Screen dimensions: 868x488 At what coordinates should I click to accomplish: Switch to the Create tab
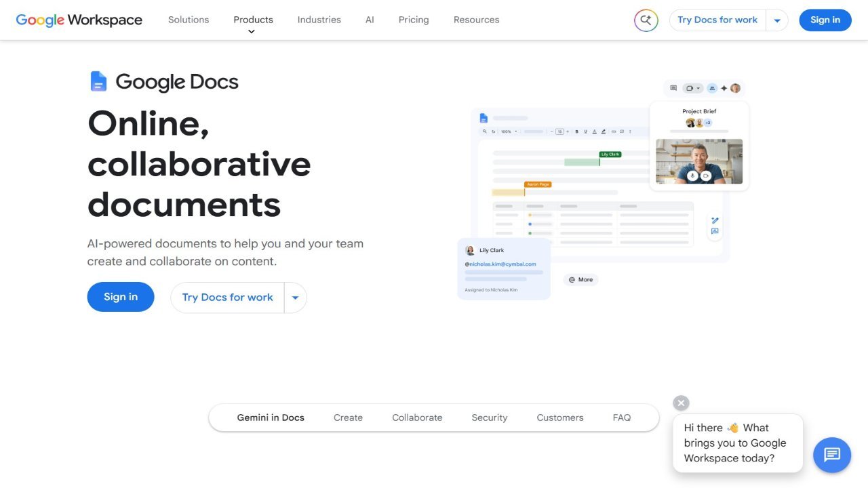(348, 418)
